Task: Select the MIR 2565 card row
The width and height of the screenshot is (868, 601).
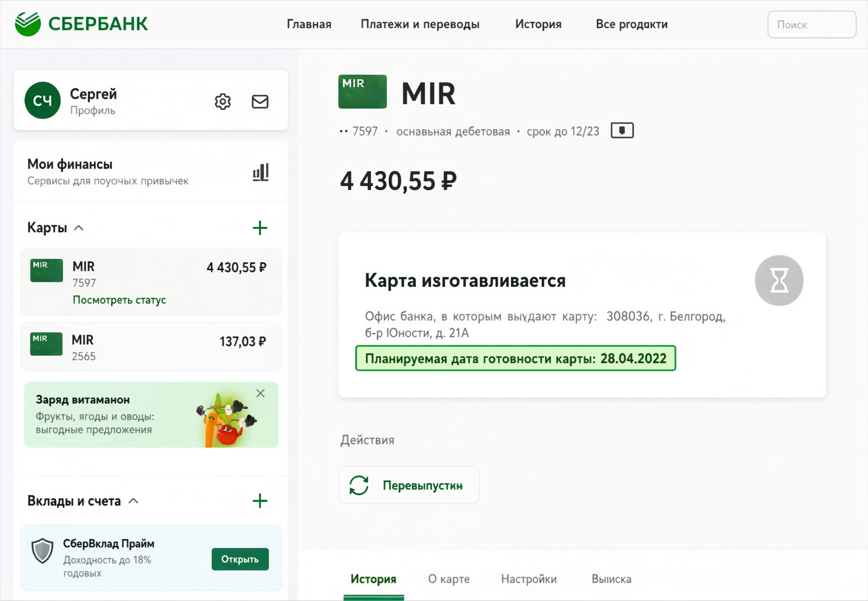Action: tap(151, 347)
